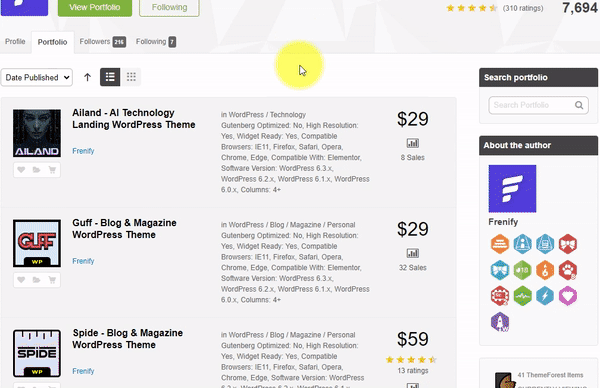Click the search magnifier icon
This screenshot has height=388, width=600.
579,105
